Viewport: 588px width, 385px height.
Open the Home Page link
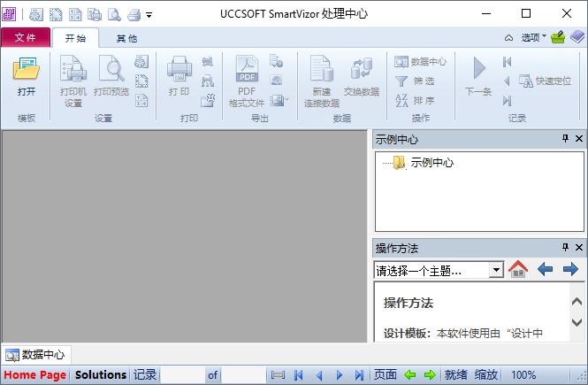coord(35,375)
